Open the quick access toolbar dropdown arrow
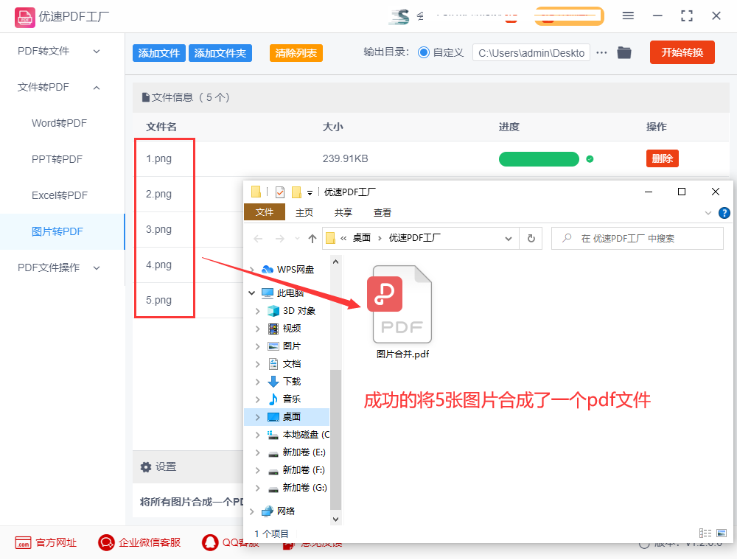 [x=310, y=192]
